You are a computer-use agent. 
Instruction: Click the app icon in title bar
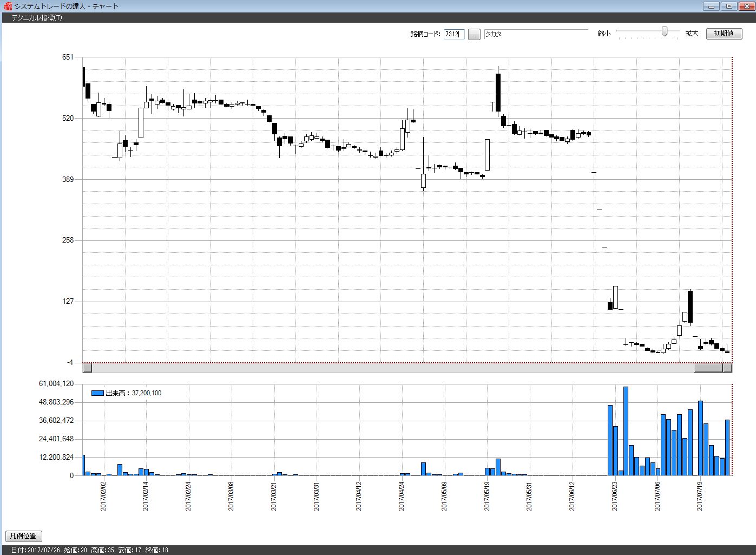8,6
